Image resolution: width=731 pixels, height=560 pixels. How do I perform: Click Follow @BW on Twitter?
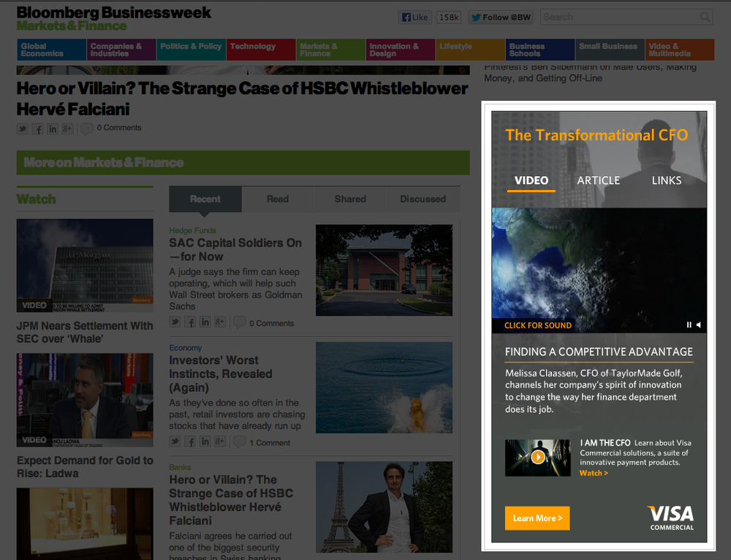(x=500, y=16)
